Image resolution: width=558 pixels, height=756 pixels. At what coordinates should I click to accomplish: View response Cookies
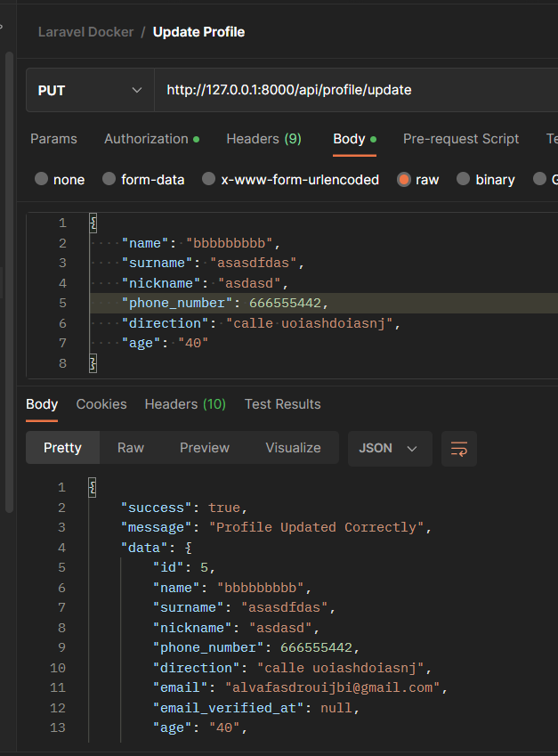[x=101, y=403]
